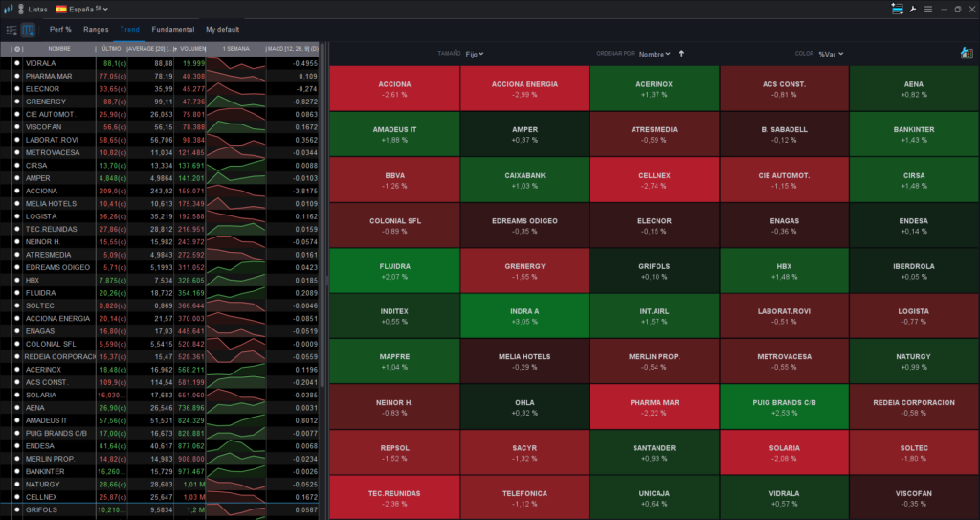Select the PUIG BRANDS C/B heatmap tile

click(x=784, y=407)
